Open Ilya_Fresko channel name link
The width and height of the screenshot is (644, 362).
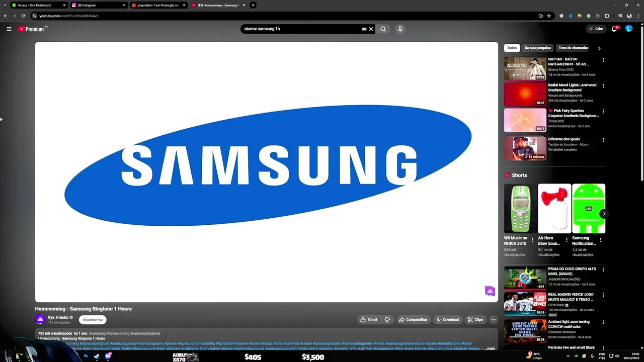tap(58, 317)
